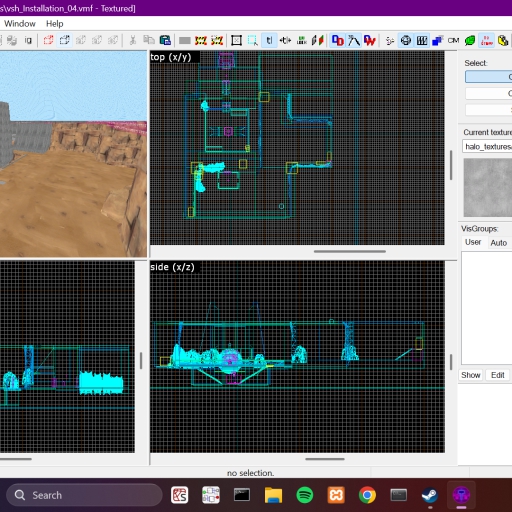Click the 'CM' collision model icon
This screenshot has height=512, width=512.
[x=453, y=40]
